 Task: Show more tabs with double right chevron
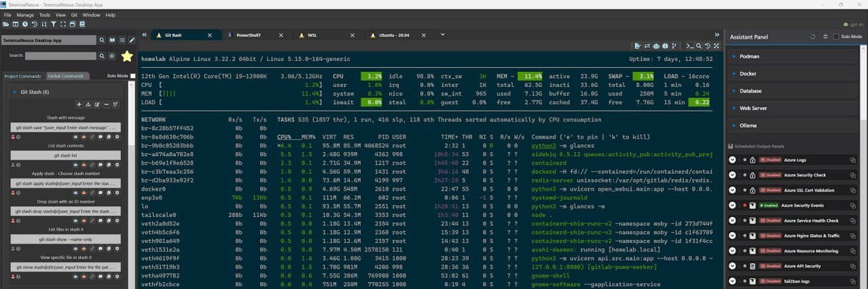717,35
